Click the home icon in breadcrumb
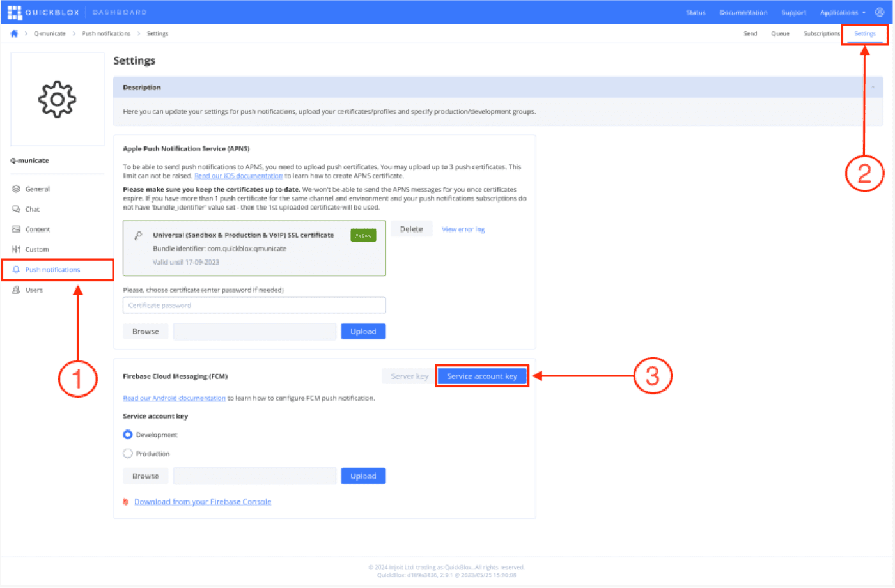 click(x=14, y=33)
